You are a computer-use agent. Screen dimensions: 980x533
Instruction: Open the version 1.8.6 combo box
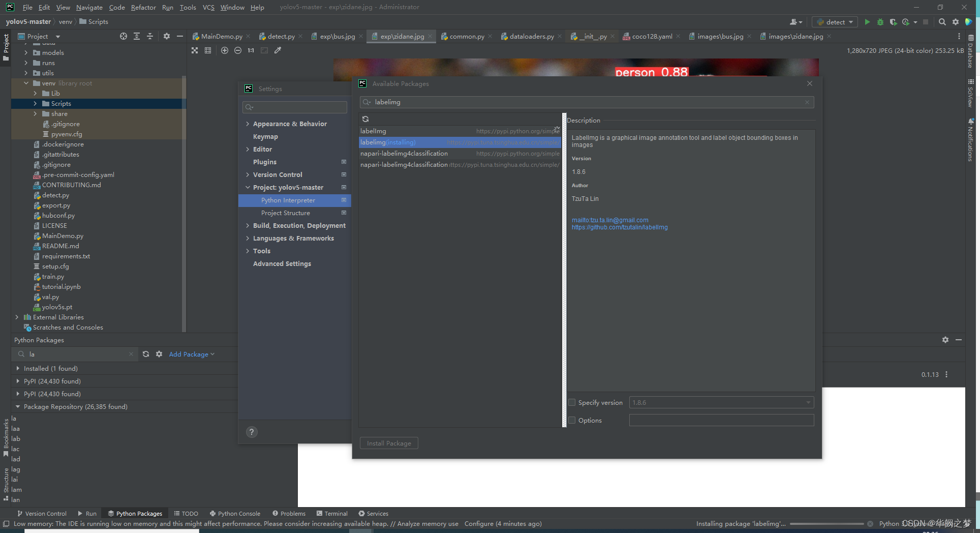(x=721, y=402)
